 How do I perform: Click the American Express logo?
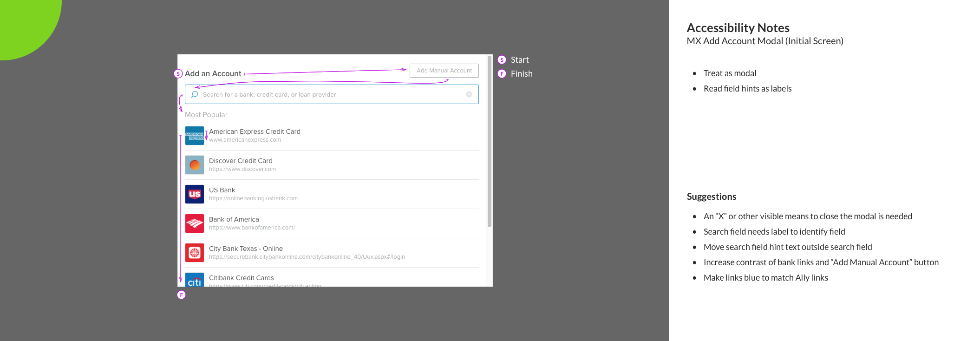[195, 136]
